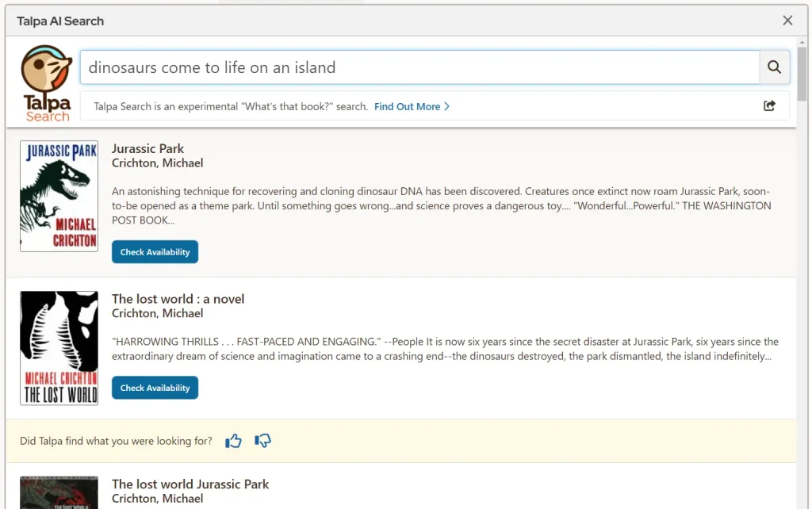Image resolution: width=812 pixels, height=509 pixels.
Task: Click the share icon beside the experimental notice
Action: 768,105
